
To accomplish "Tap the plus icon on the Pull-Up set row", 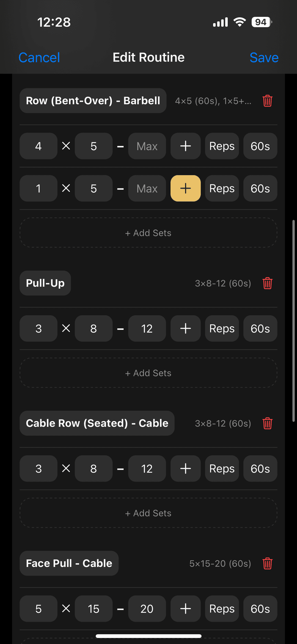I will click(x=185, y=328).
